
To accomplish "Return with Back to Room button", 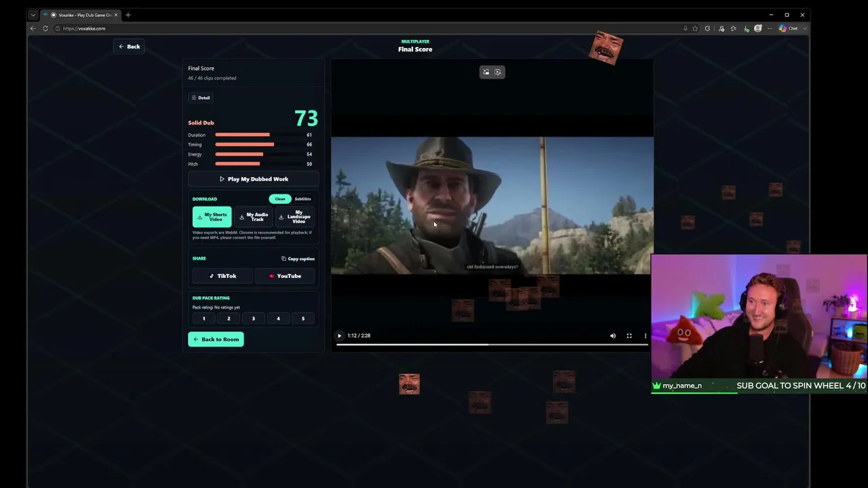I will click(216, 339).
